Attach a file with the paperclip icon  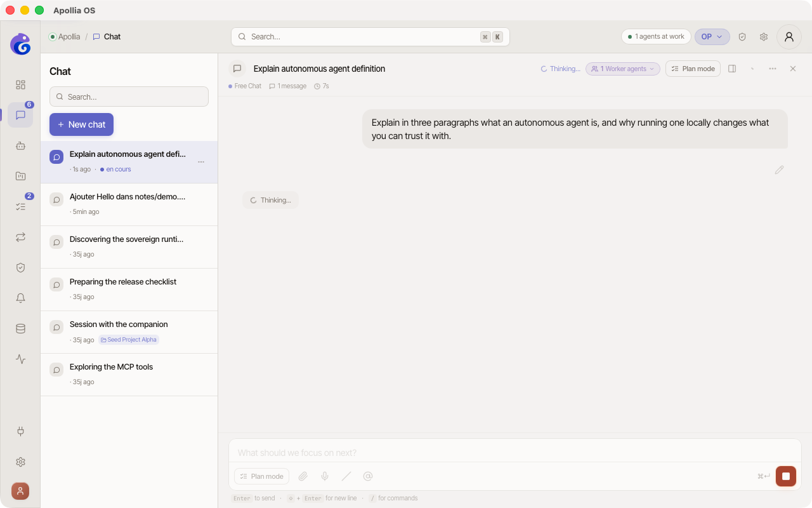[303, 476]
